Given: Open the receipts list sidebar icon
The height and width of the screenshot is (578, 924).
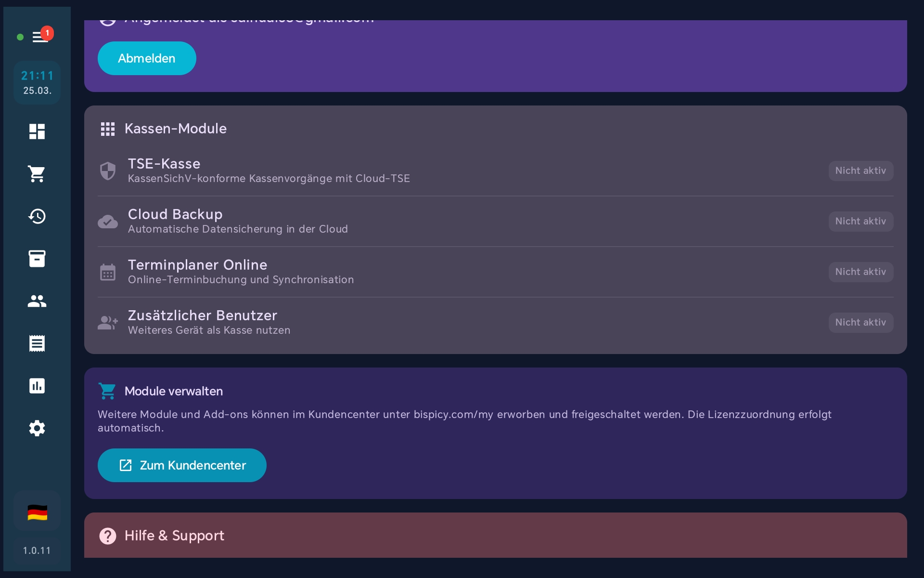Looking at the screenshot, I should point(37,343).
